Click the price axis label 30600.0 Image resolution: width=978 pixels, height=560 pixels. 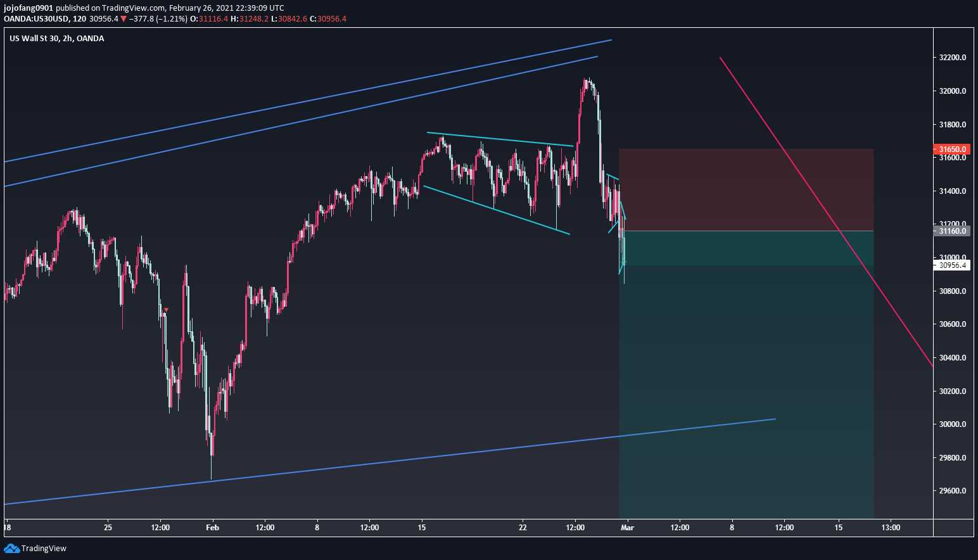coord(953,324)
